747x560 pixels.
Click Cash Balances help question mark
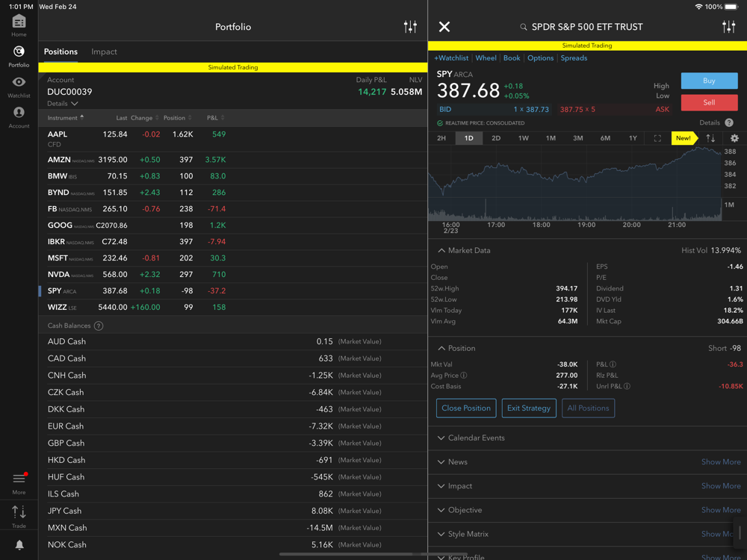(x=99, y=326)
